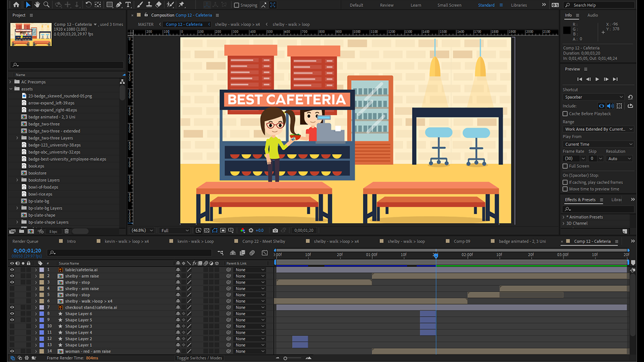Viewport: 644px width, 362px height.
Task: Click the timeline zoom slider
Action: (286, 358)
